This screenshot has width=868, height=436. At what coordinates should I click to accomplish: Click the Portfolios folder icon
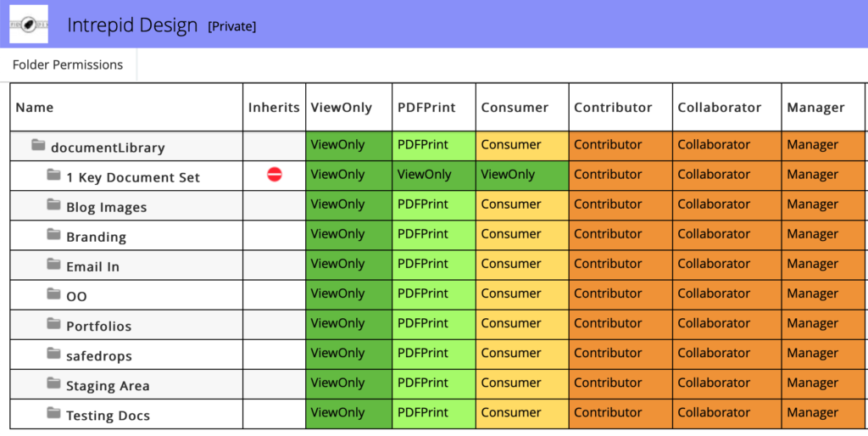coord(54,324)
